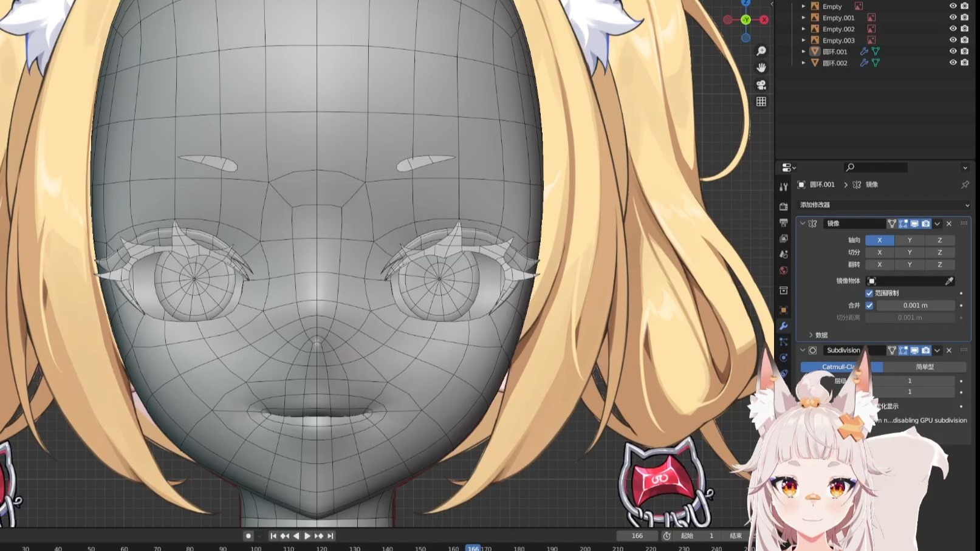Select the 简单型 subdivision type
The image size is (980, 551).
tap(925, 367)
